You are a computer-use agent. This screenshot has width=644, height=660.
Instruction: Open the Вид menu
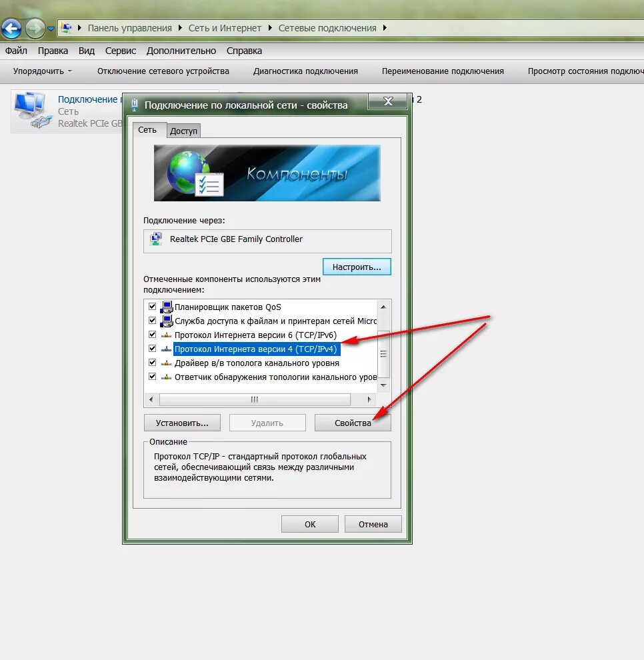(86, 51)
